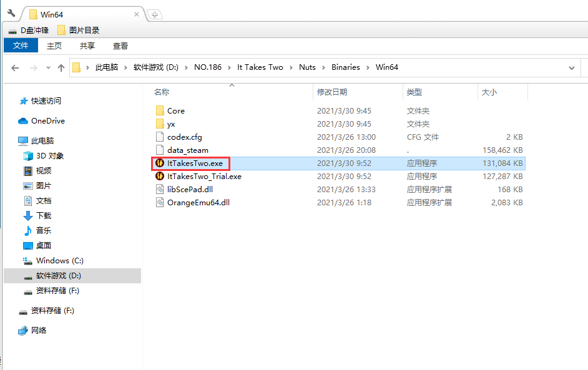
Task: Sort files by 修改日期 column
Action: (332, 92)
